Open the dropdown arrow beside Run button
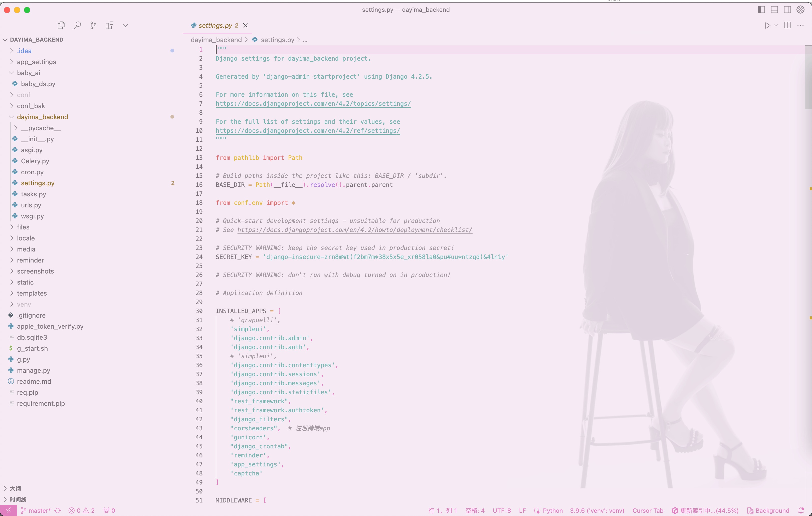The image size is (812, 516). [x=776, y=25]
